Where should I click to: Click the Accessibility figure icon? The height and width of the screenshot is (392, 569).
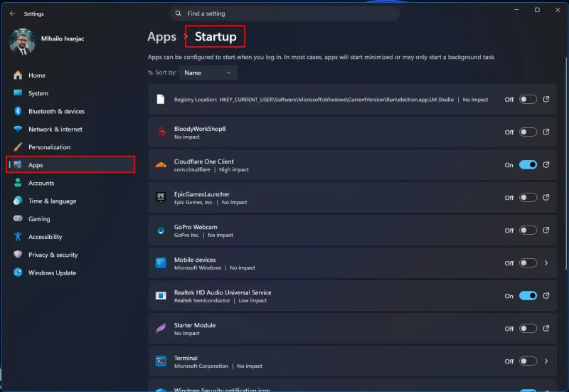pyautogui.click(x=18, y=237)
